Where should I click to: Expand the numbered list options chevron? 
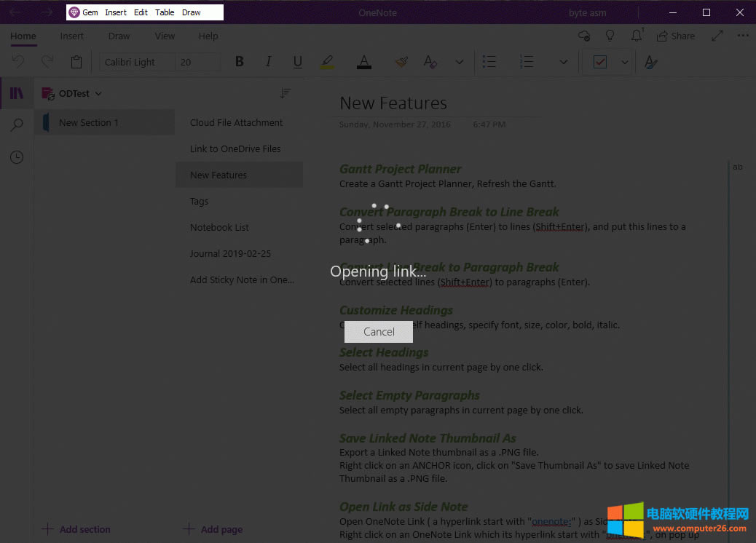point(564,62)
